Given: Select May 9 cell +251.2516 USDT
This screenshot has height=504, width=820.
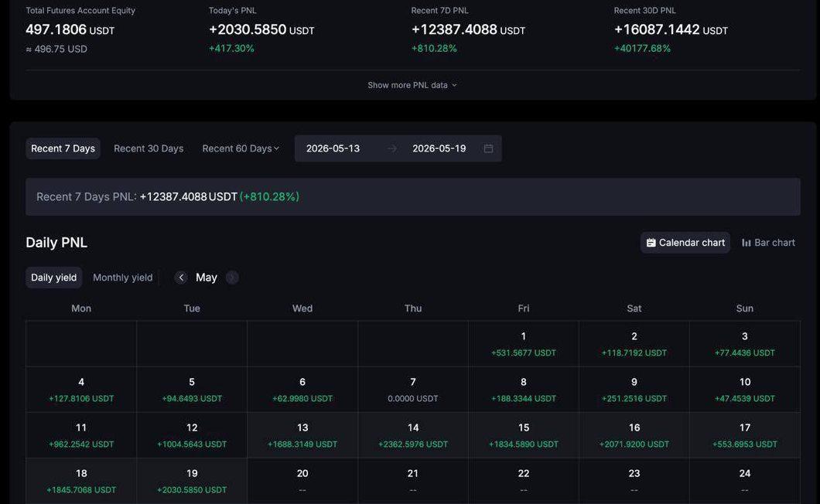Looking at the screenshot, I should (x=634, y=390).
